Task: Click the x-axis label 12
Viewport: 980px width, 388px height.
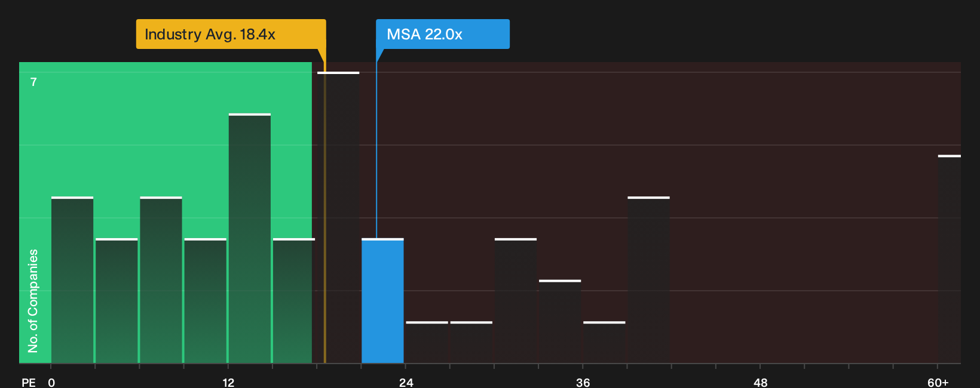Action: (228, 383)
